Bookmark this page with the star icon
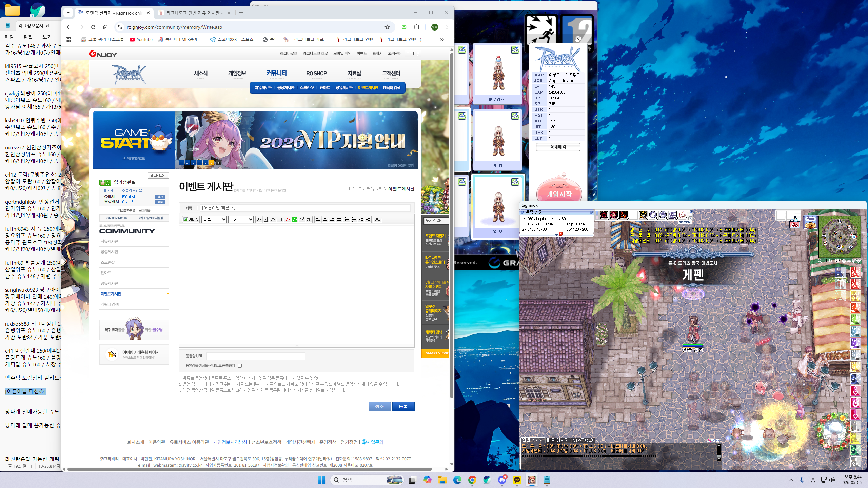This screenshot has height=488, width=868. (x=387, y=27)
